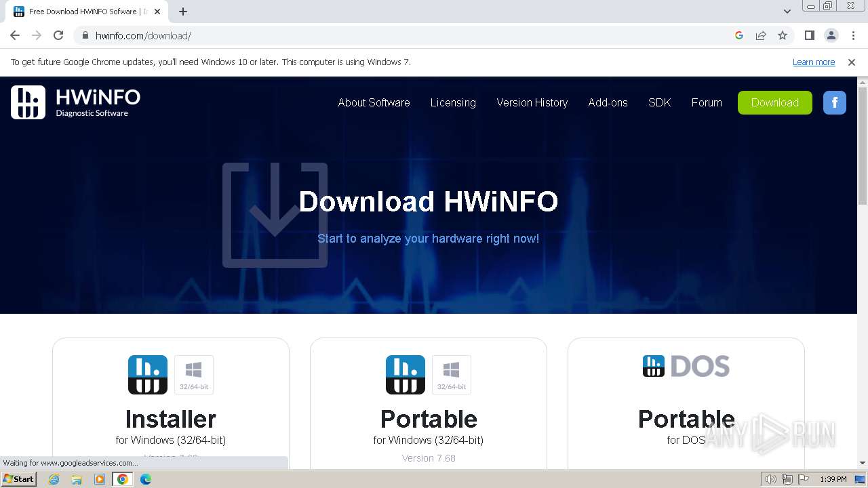Dismiss the Chrome update notification bar
Viewport: 868px width, 488px height.
(x=852, y=62)
